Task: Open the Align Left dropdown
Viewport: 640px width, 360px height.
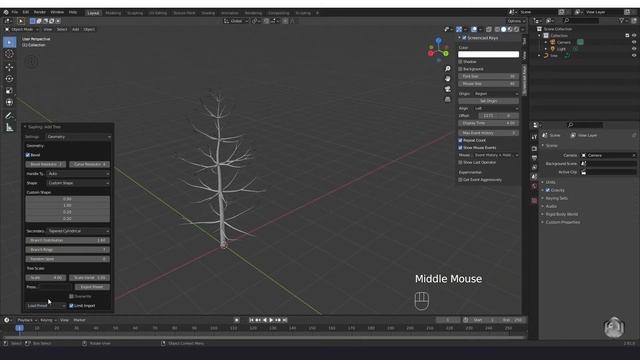Action: (x=496, y=109)
